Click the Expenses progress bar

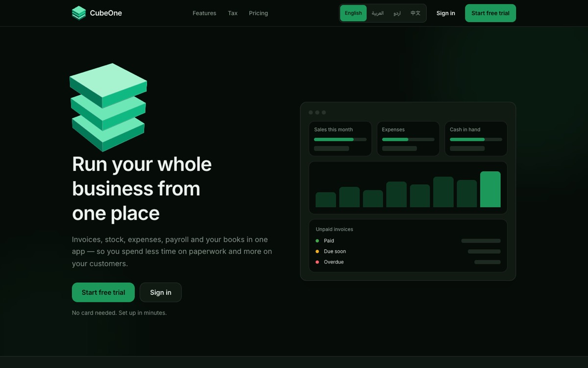pyautogui.click(x=408, y=139)
